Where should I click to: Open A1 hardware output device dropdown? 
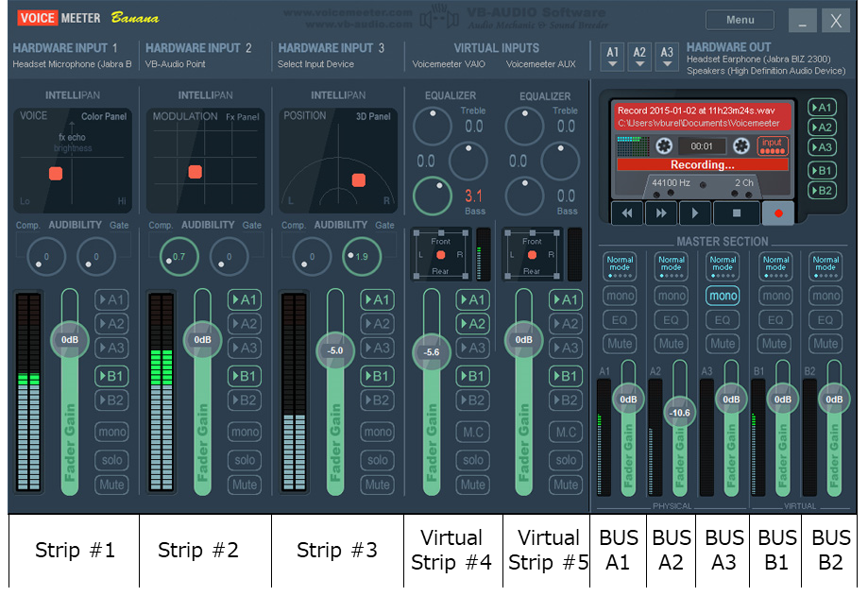(x=612, y=57)
